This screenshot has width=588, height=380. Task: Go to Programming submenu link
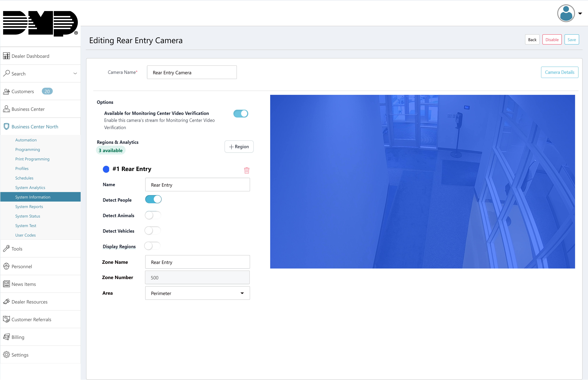tap(28, 150)
